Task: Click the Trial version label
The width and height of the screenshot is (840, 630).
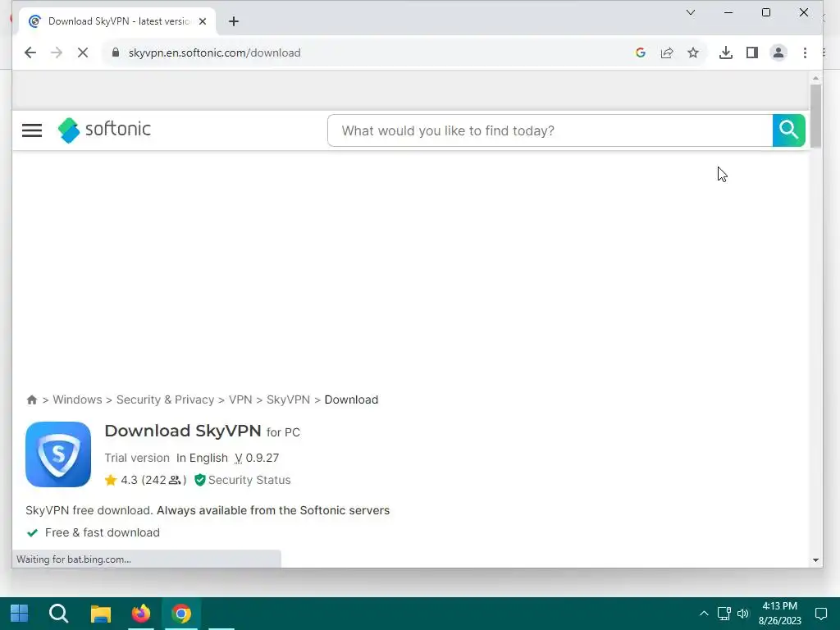Action: pyautogui.click(x=137, y=458)
